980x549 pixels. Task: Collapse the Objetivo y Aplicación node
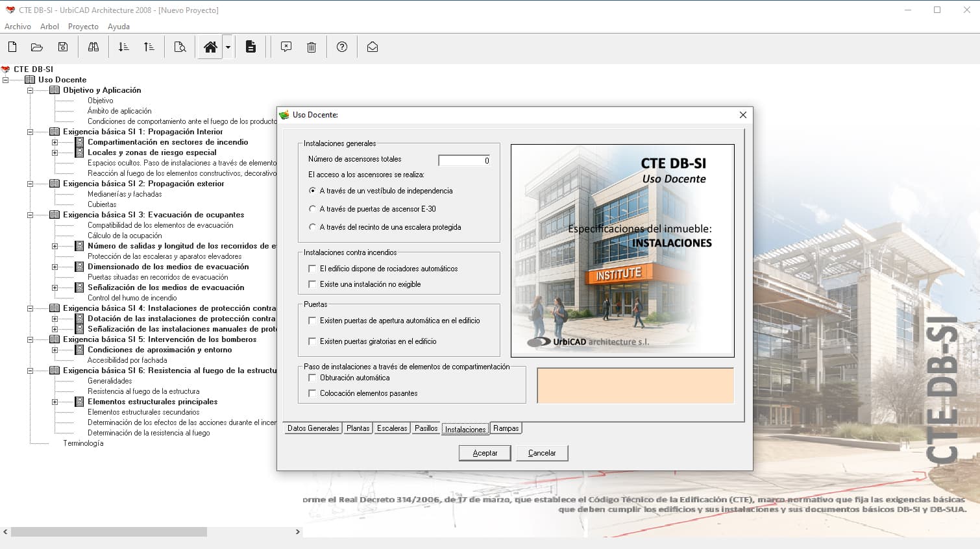coord(30,90)
